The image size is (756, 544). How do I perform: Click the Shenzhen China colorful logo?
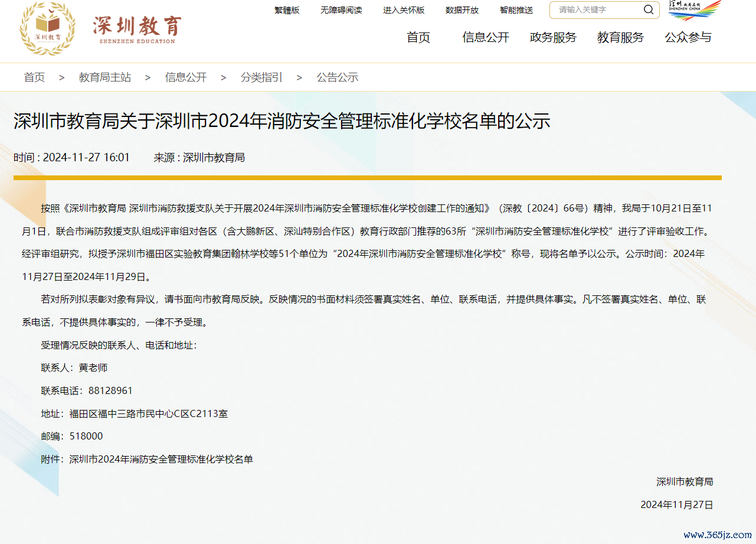point(695,11)
